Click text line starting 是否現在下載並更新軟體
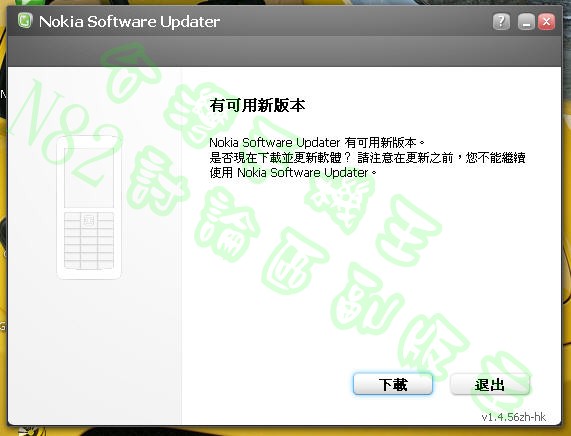This screenshot has width=571, height=436. point(367,158)
